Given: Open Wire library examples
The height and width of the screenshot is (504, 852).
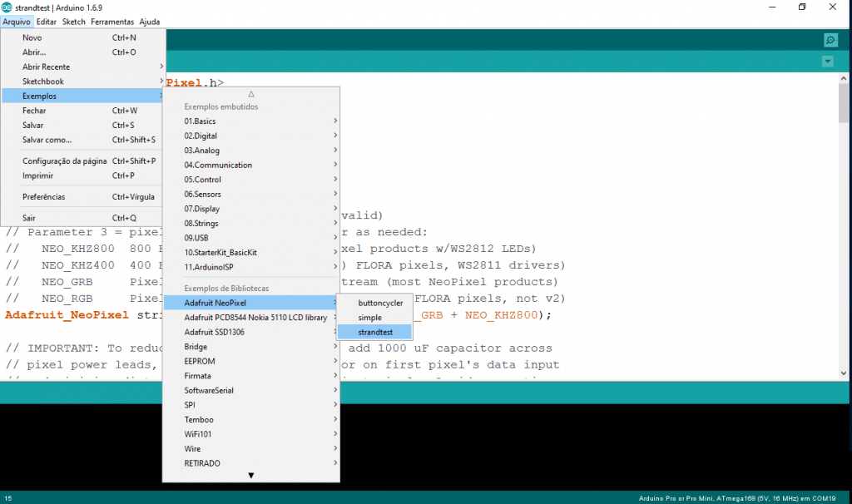Looking at the screenshot, I should tap(251, 449).
